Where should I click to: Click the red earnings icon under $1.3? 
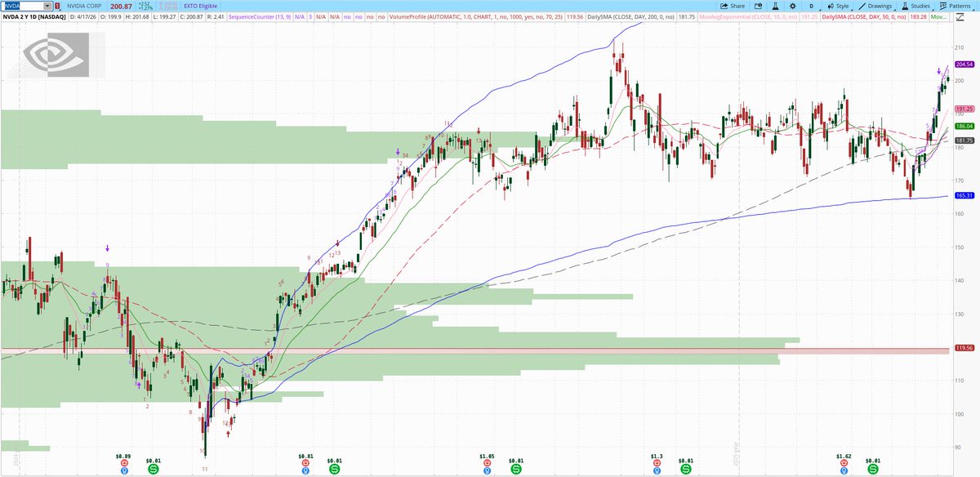[x=656, y=462]
